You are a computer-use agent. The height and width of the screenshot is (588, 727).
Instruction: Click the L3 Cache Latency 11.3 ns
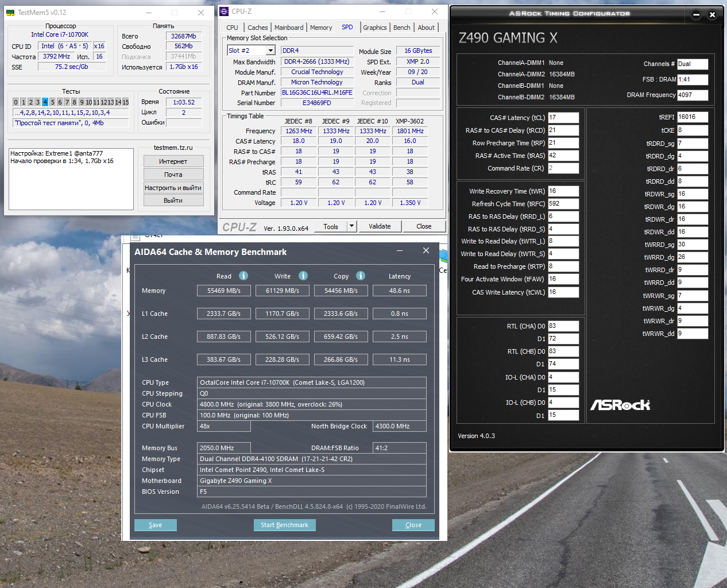pos(400,359)
